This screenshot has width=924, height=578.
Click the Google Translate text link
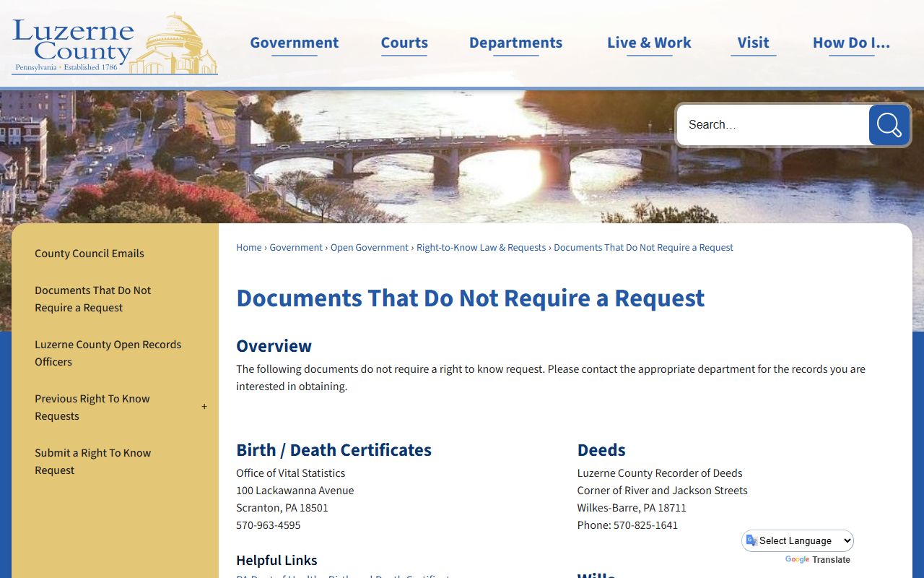(817, 560)
